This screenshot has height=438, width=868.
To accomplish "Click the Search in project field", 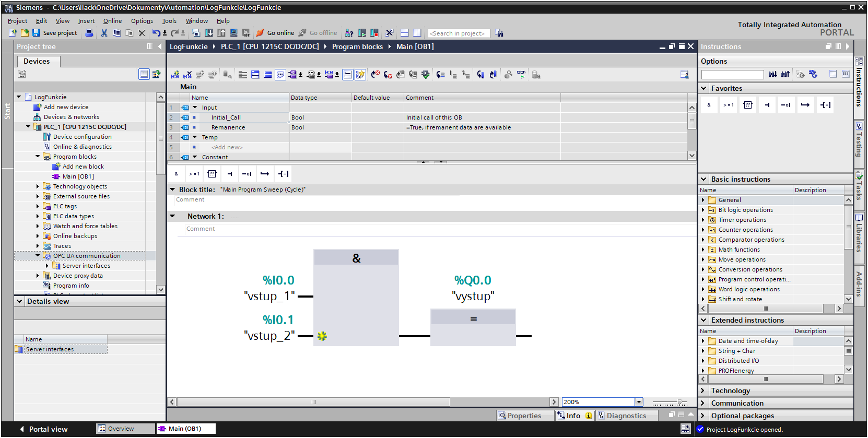I will coord(458,33).
